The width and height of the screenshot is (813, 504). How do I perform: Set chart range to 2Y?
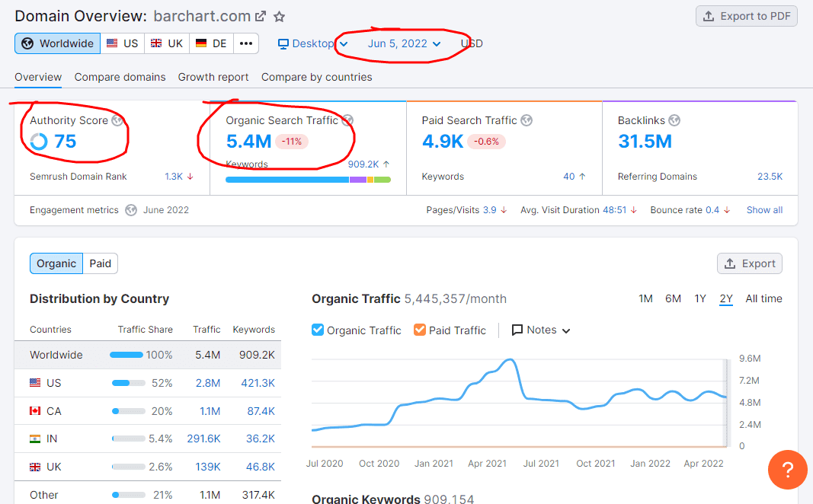point(726,299)
